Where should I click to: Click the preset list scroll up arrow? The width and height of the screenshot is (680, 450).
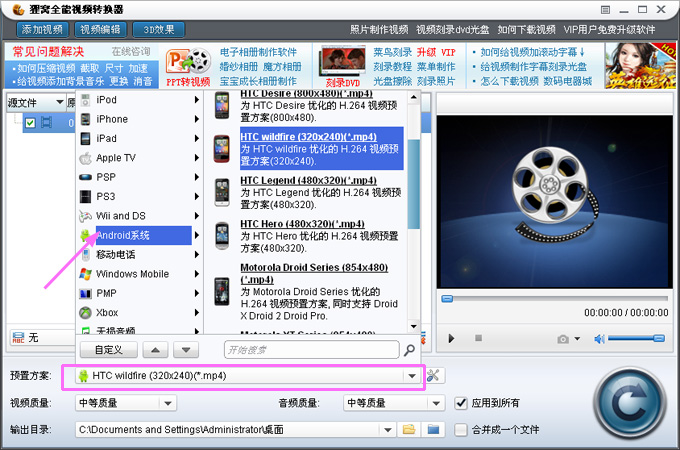click(414, 97)
